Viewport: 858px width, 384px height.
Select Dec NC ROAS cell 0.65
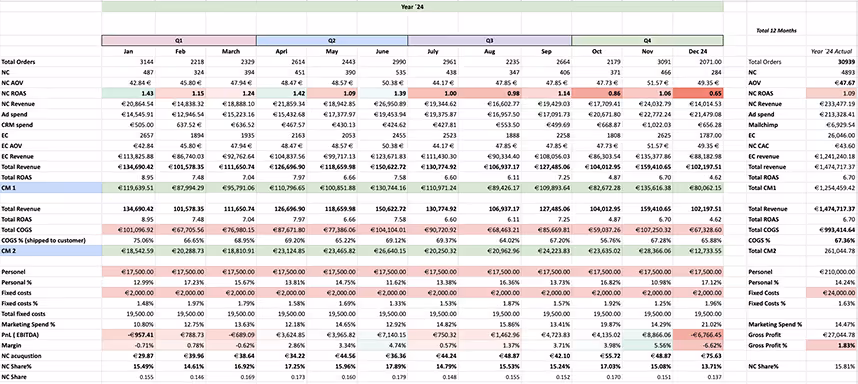click(698, 94)
